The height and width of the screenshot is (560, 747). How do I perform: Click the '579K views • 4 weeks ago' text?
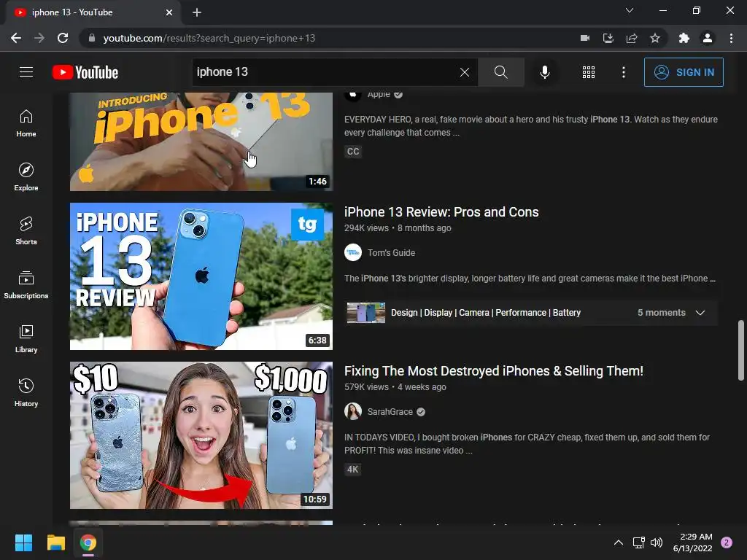click(395, 387)
